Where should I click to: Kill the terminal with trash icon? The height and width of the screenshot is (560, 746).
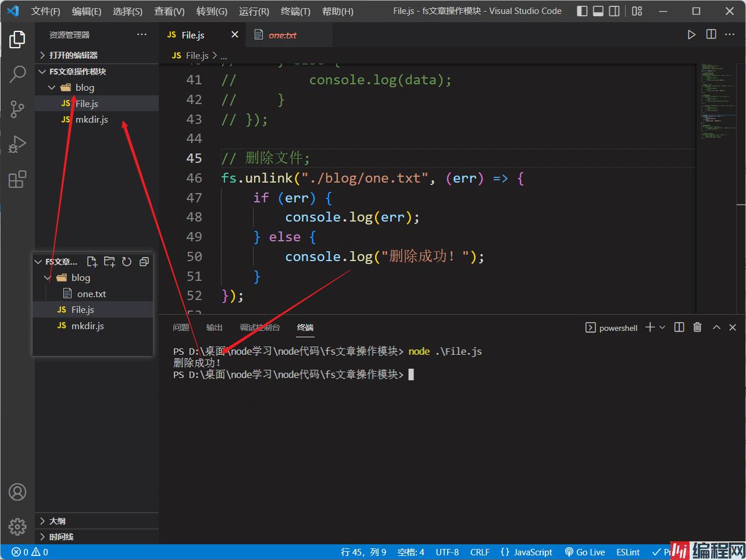[698, 327]
